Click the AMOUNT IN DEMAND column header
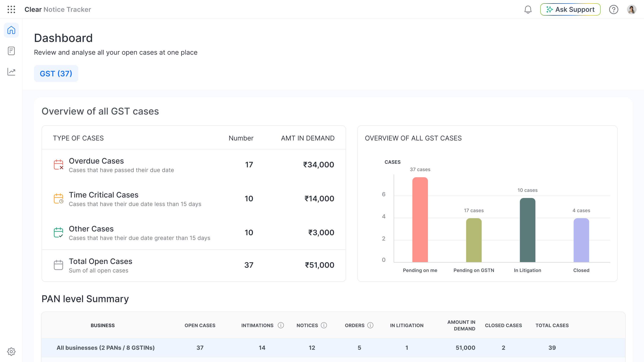 pos(461,325)
